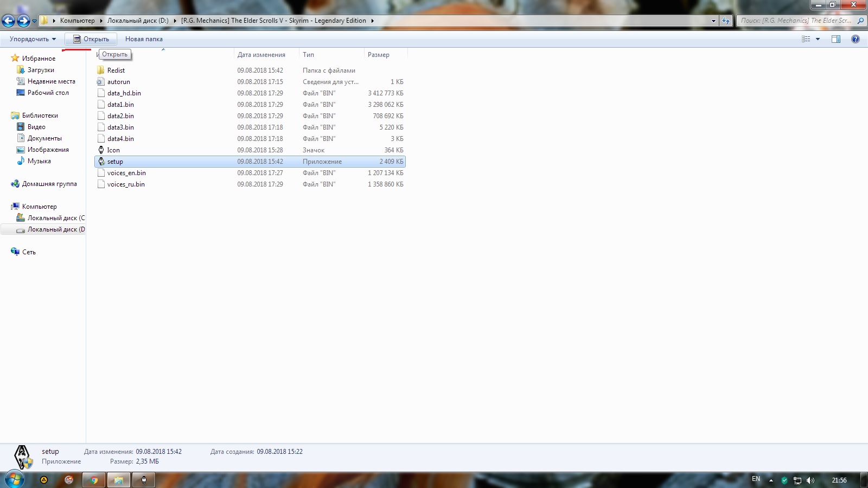
Task: Click the data2.bin file icon
Action: click(101, 115)
